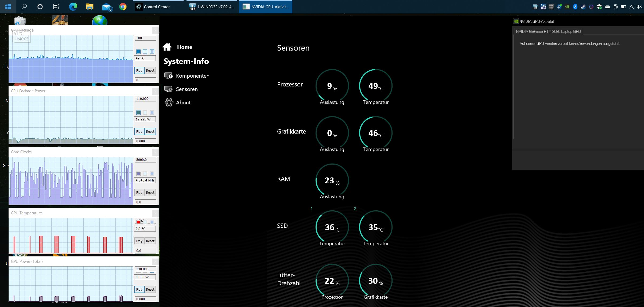Viewport: 644px width, 307px height.
Task: Pick Core Clocks purple line color swatch
Action: (138, 174)
